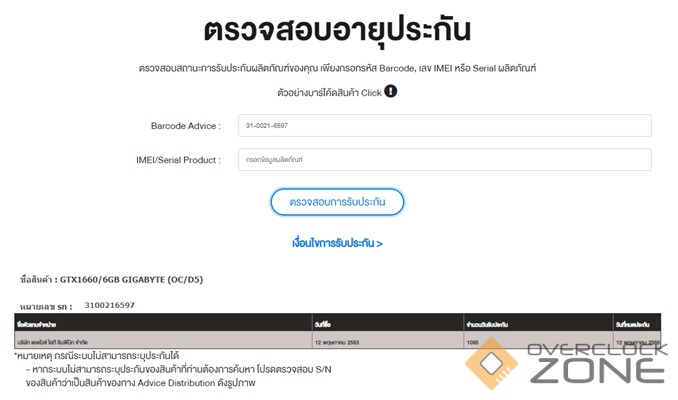Click the ตัวอย่างบาร์โค้ดสินค้า Click text
Screen dimensions: 678x400
pyautogui.click(x=329, y=93)
